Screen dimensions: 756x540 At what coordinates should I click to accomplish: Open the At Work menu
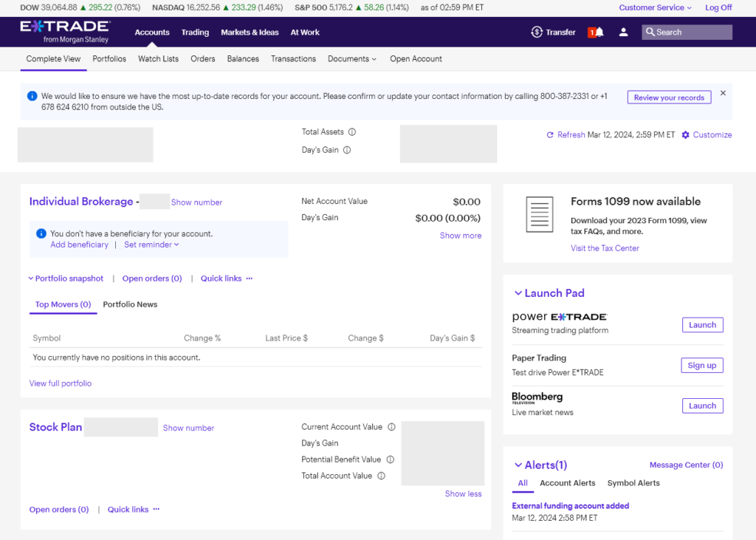click(x=305, y=33)
